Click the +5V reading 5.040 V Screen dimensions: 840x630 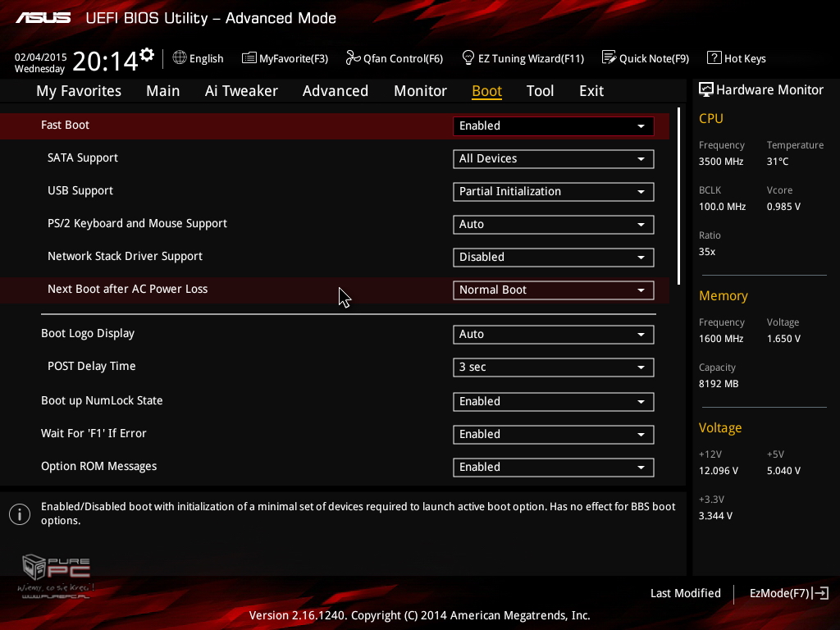tap(783, 471)
